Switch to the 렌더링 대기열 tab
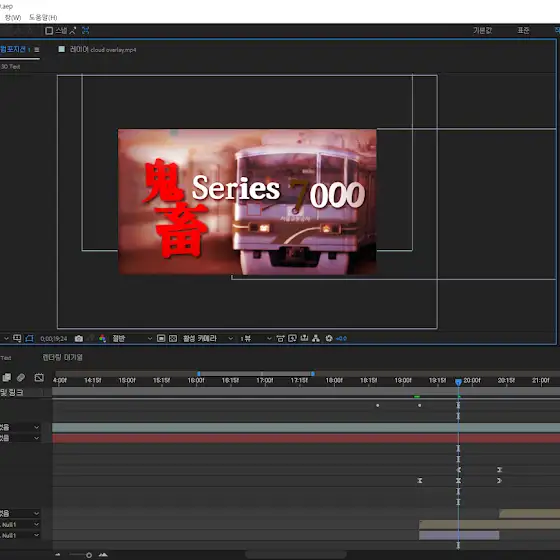560x560 pixels. point(62,358)
